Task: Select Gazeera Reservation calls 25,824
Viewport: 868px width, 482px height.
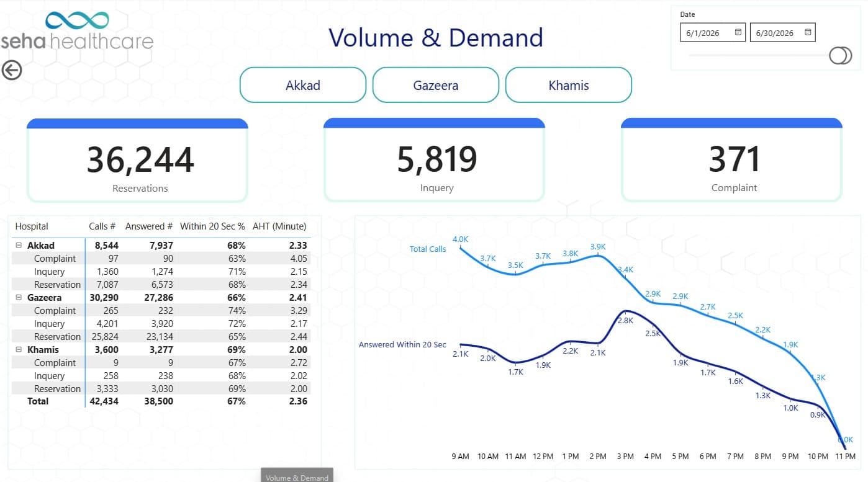Action: click(x=104, y=337)
